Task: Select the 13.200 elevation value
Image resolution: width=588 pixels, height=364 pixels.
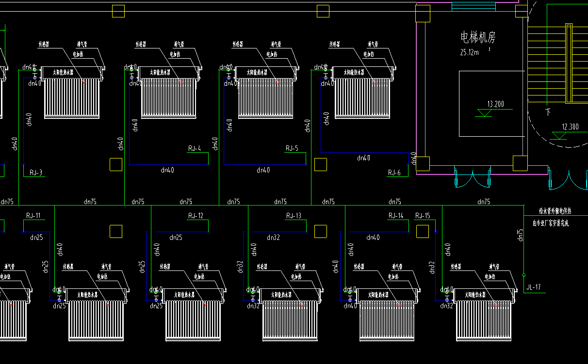Action: 496,104
